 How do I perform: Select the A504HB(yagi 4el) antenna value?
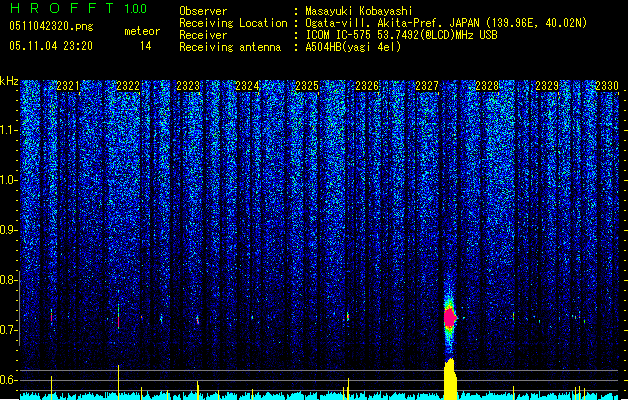(x=353, y=47)
